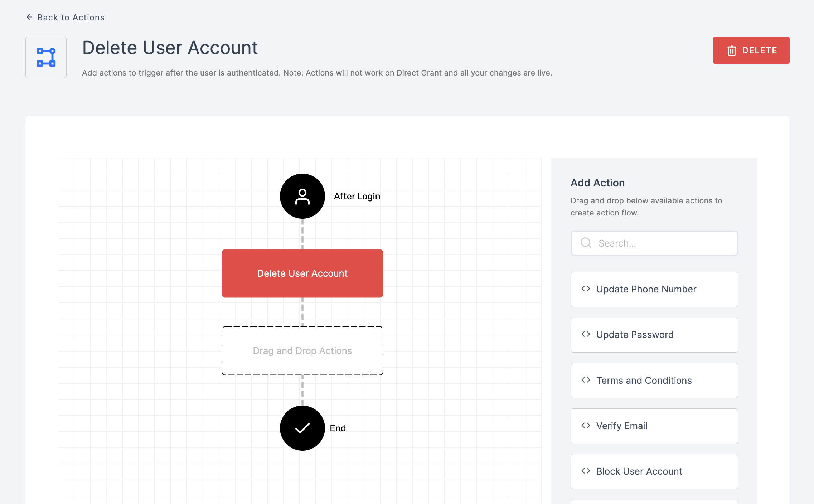Toggle visibility of Delete User Account node
Viewport: 814px width, 504px height.
(x=302, y=273)
